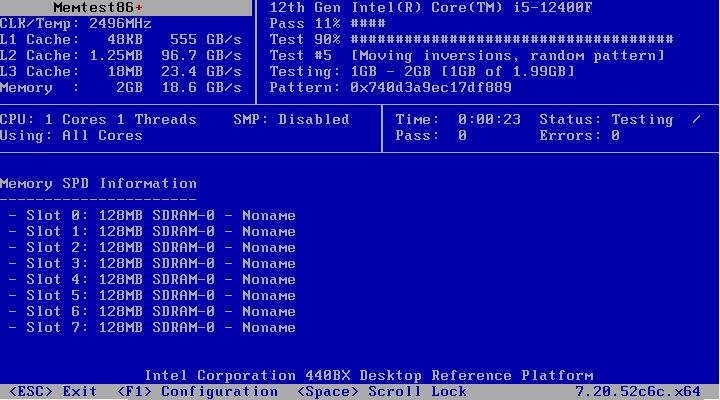Select the Slot 0 SDRAM entry
The width and height of the screenshot is (720, 400).
pyautogui.click(x=152, y=215)
